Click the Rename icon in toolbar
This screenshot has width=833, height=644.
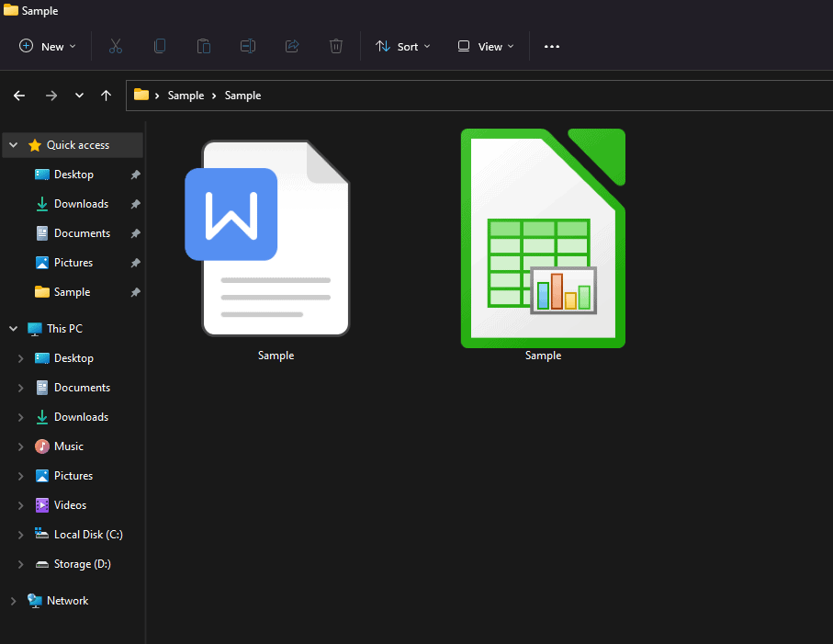click(x=248, y=46)
